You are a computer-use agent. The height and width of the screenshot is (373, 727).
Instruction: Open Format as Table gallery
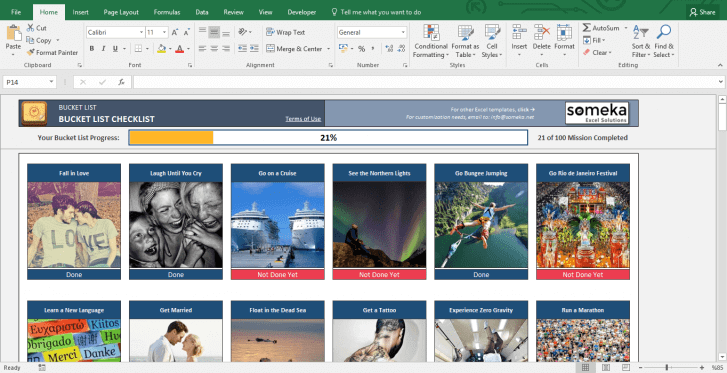(x=465, y=41)
